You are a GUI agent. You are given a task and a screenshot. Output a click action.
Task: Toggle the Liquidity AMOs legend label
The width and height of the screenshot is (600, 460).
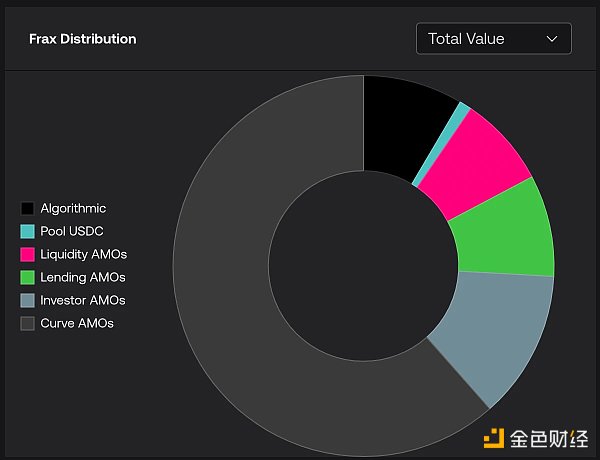(83, 255)
